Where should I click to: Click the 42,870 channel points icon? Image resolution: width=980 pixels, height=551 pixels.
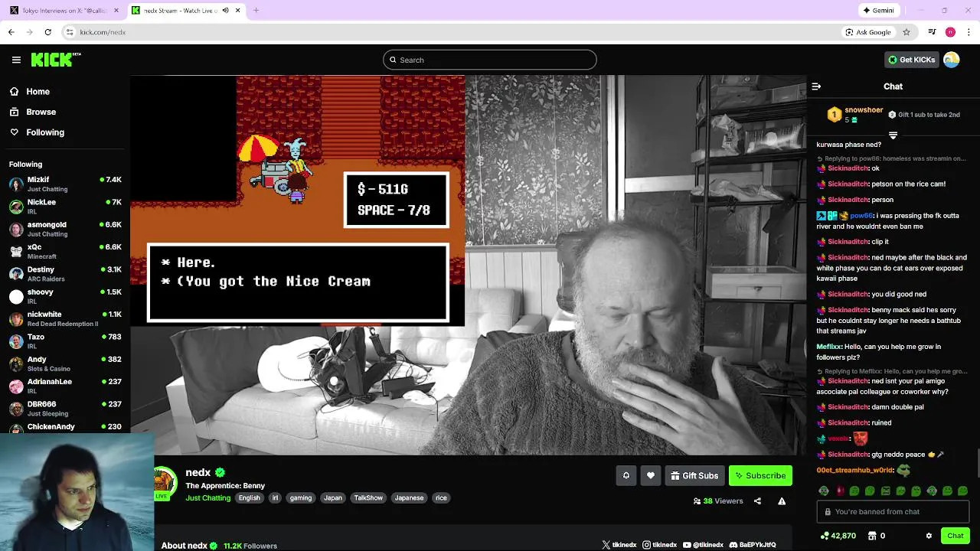pyautogui.click(x=824, y=536)
